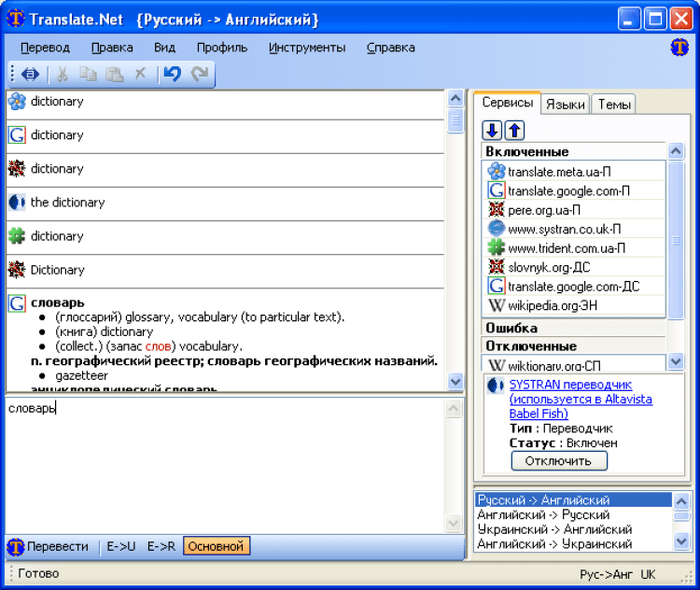
Task: Select Английский -> Русский direction
Action: (574, 514)
